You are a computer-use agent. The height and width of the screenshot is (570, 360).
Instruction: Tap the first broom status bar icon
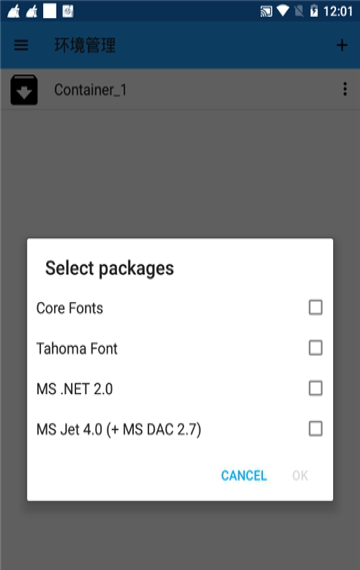13,11
